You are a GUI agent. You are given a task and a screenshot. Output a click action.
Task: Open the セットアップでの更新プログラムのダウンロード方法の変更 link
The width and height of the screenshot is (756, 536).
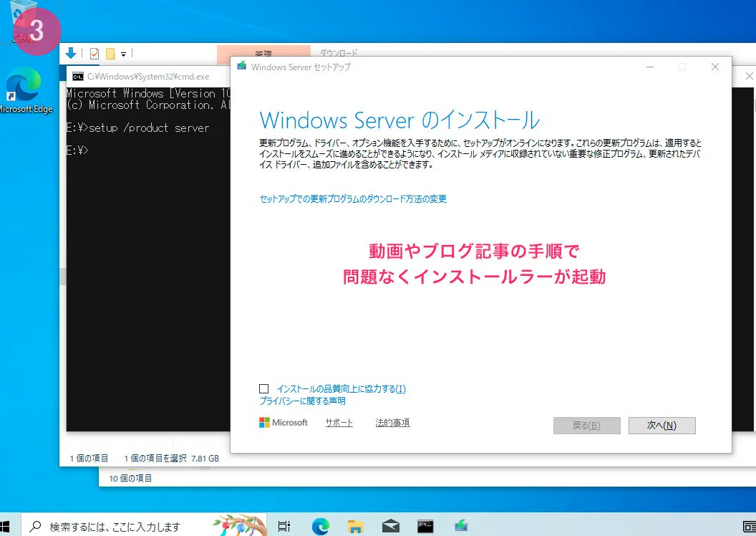click(x=353, y=198)
